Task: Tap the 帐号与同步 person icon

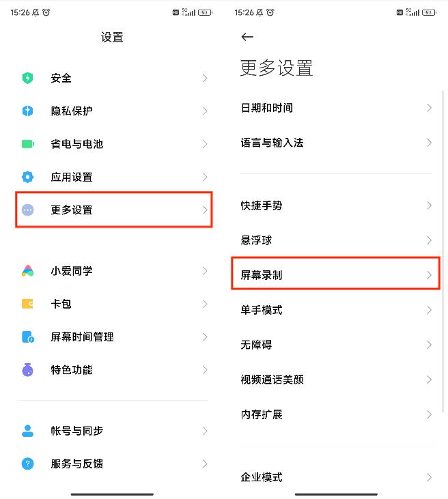Action: tap(27, 431)
